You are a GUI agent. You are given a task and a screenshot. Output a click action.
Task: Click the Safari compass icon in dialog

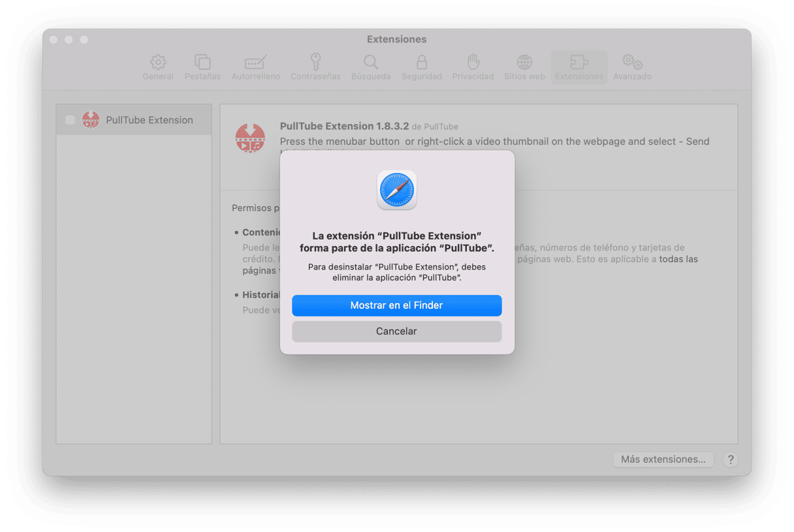pos(397,190)
